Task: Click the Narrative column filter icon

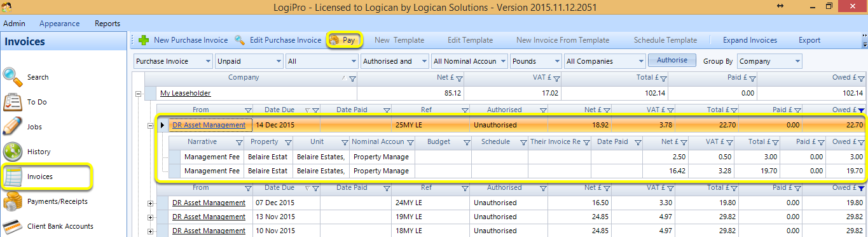Action: tap(239, 142)
